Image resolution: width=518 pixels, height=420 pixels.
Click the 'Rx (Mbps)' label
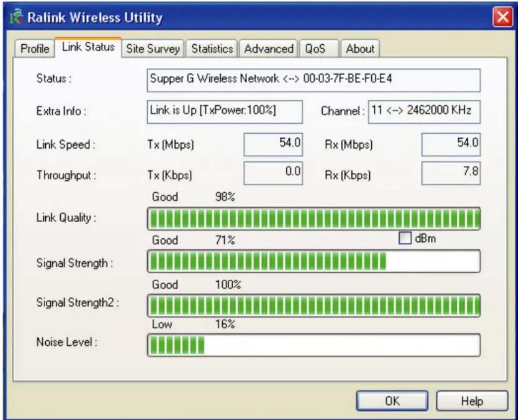(x=349, y=145)
